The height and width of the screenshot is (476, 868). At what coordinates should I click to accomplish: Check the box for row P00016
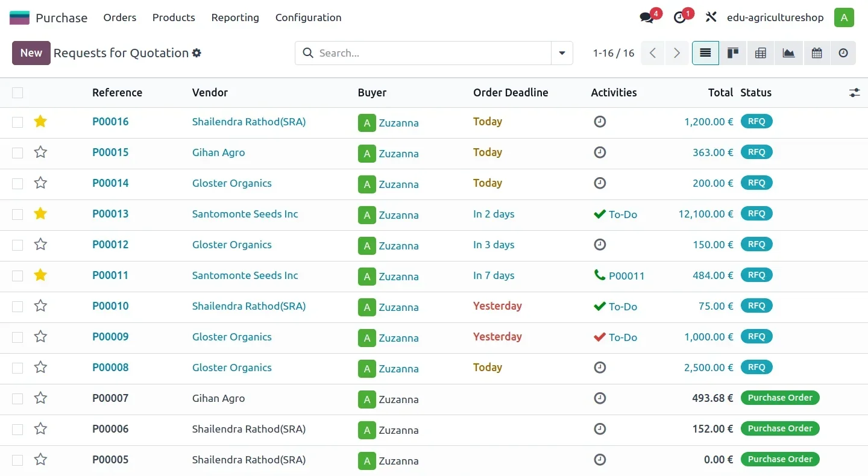17,122
